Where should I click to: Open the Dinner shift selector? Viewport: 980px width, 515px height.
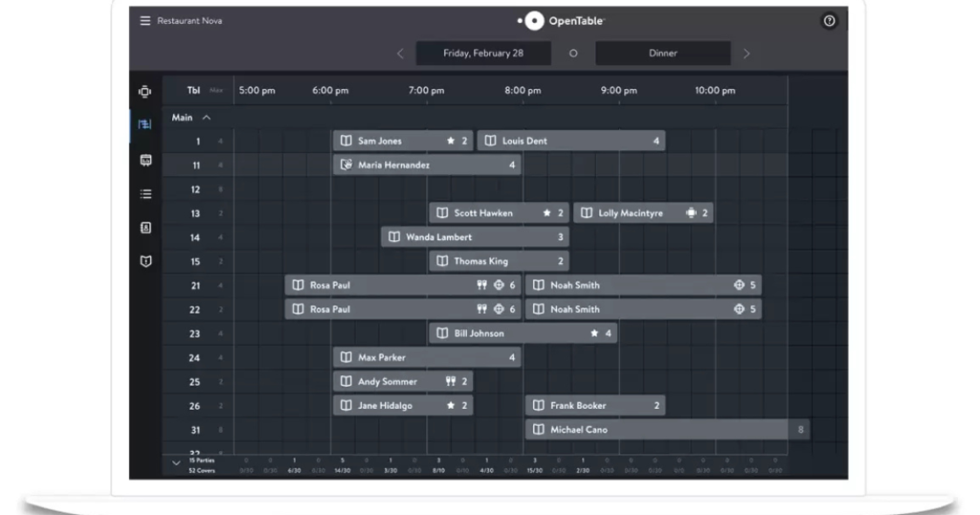pos(662,53)
